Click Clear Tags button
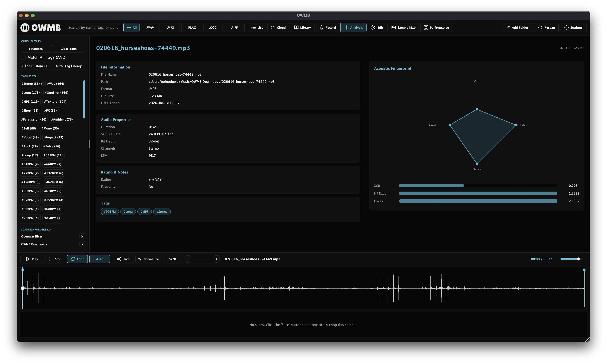 (69, 49)
